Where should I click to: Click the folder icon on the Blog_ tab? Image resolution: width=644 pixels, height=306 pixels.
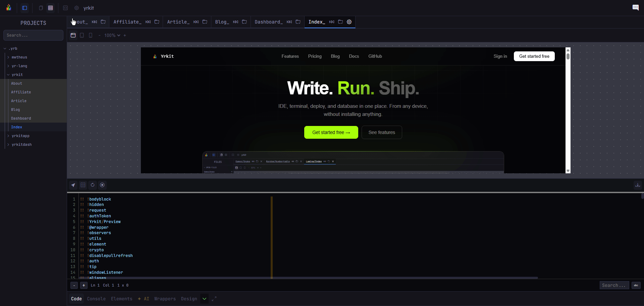tap(244, 22)
